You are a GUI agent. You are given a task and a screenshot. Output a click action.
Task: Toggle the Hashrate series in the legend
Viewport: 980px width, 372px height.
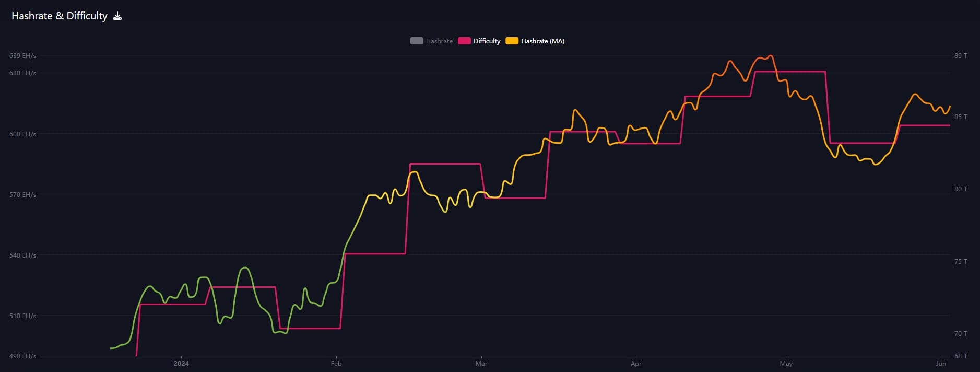click(431, 41)
